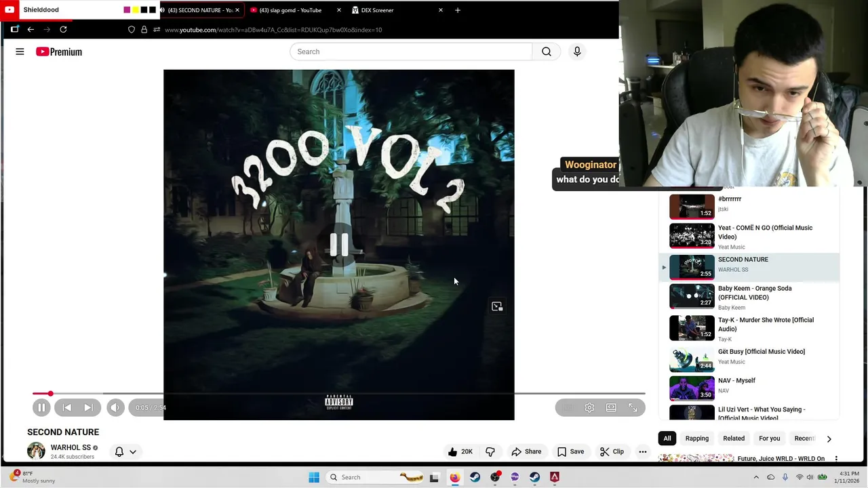Mute the video with the speaker icon

115,407
